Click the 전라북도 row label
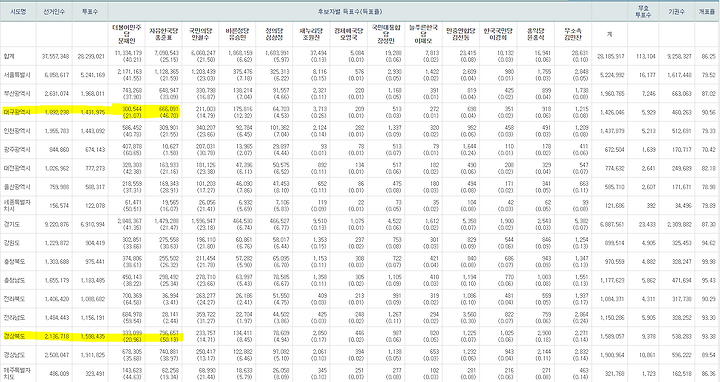Image resolution: width=720 pixels, height=382 pixels. click(14, 299)
